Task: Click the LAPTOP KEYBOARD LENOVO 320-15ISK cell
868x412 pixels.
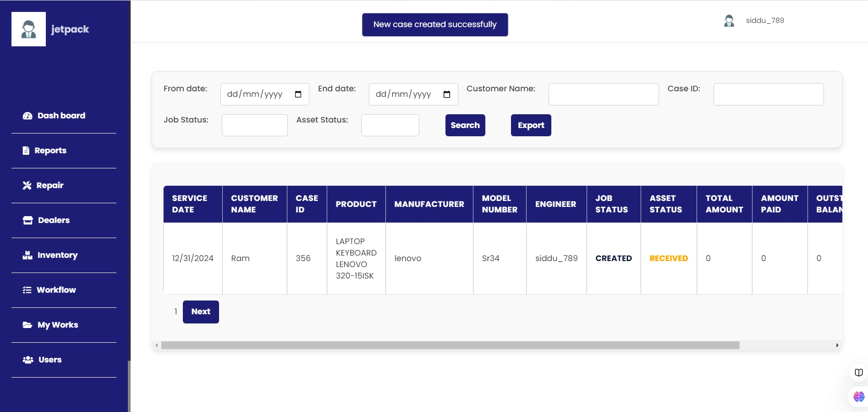Action: click(356, 258)
